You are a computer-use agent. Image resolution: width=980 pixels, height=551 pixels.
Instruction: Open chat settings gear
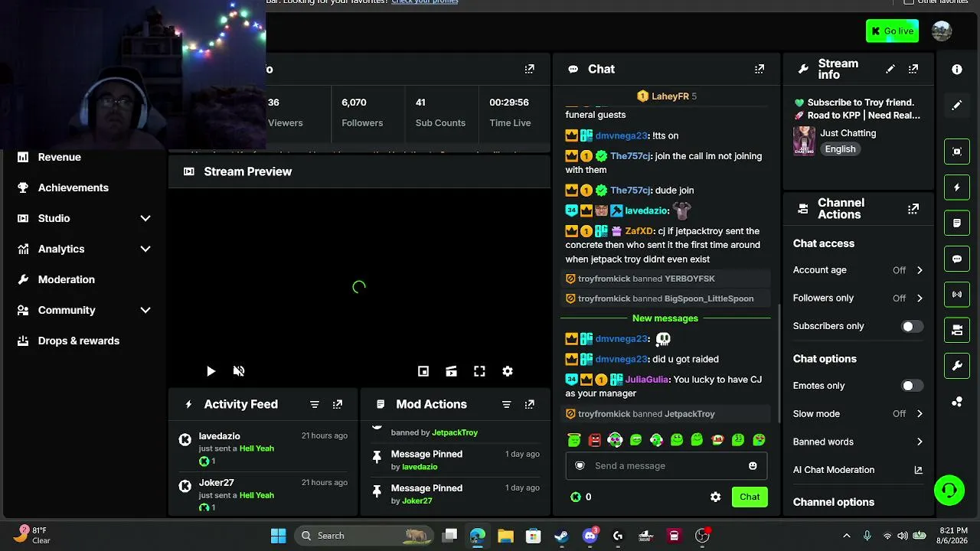point(715,497)
